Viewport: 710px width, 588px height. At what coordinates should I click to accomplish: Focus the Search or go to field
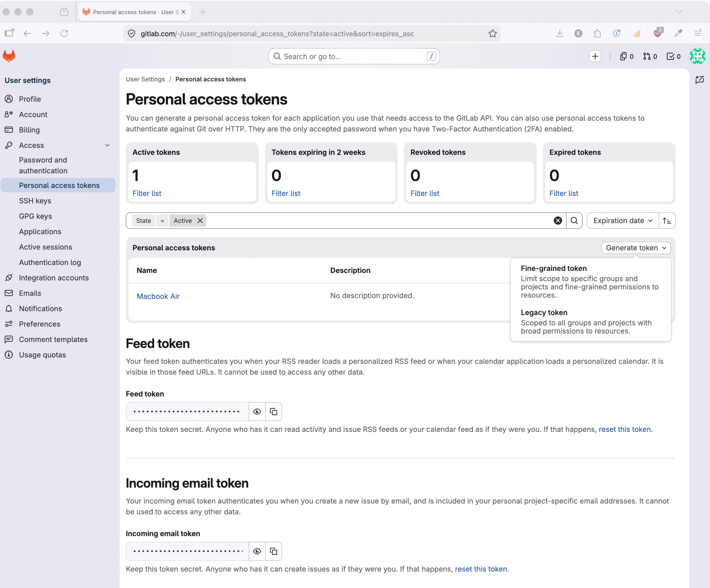(354, 57)
